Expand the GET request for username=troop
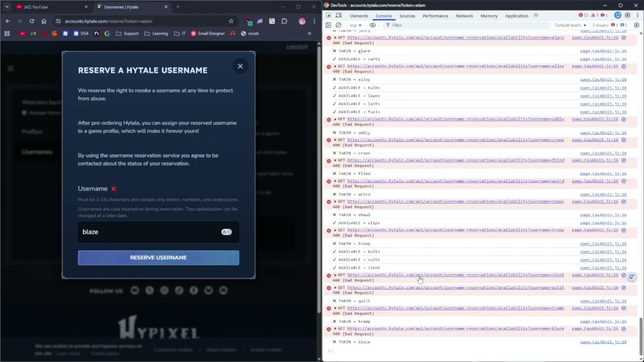This screenshot has height=362, width=644. click(335, 230)
